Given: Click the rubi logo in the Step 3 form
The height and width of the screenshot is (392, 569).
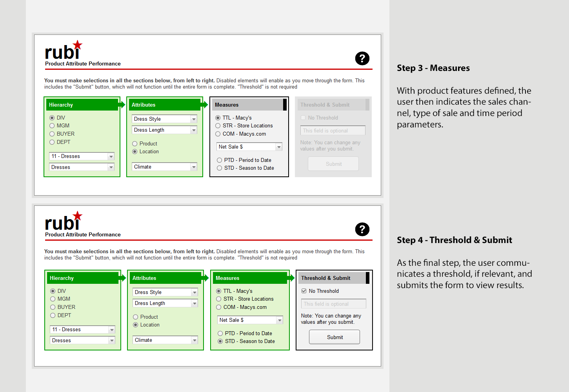Looking at the screenshot, I should click(64, 50).
